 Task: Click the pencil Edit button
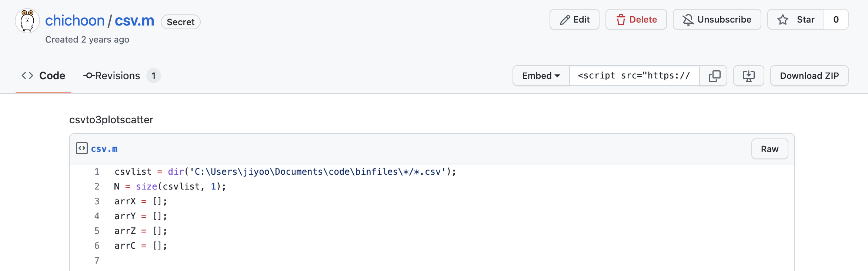[x=574, y=19]
